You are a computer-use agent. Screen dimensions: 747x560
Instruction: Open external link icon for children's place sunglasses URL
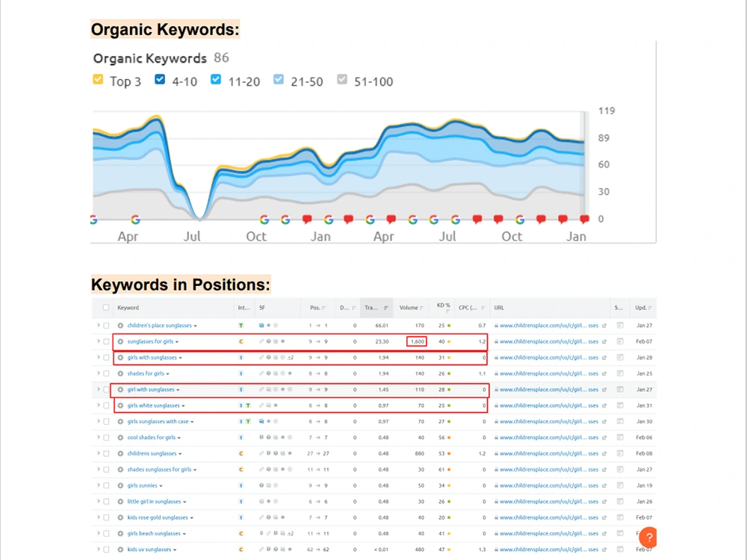coord(604,326)
